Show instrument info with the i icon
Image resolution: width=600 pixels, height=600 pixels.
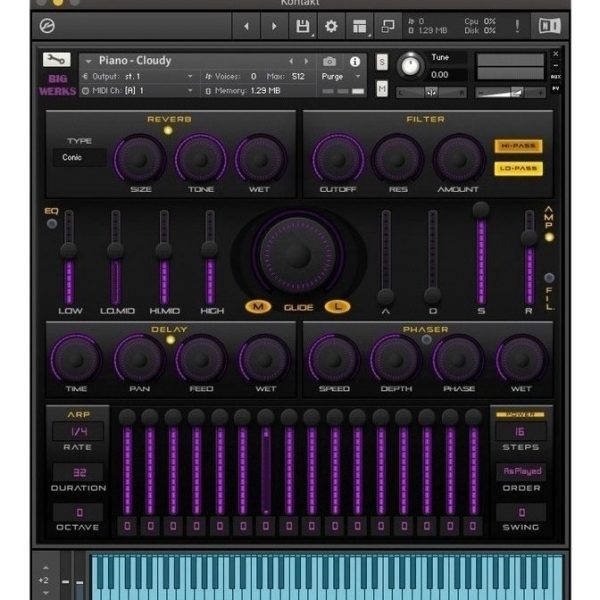tap(355, 61)
